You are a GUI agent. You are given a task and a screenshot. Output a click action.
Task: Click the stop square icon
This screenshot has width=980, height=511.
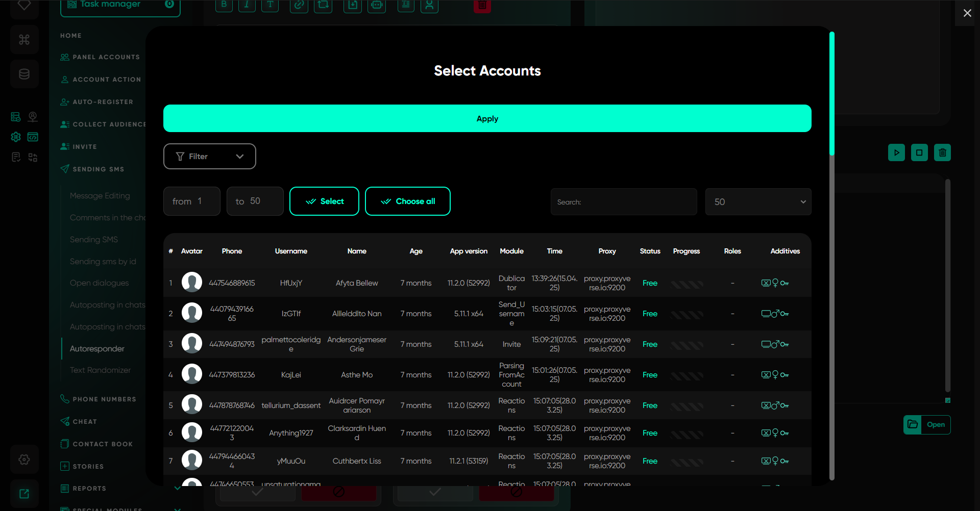point(919,152)
